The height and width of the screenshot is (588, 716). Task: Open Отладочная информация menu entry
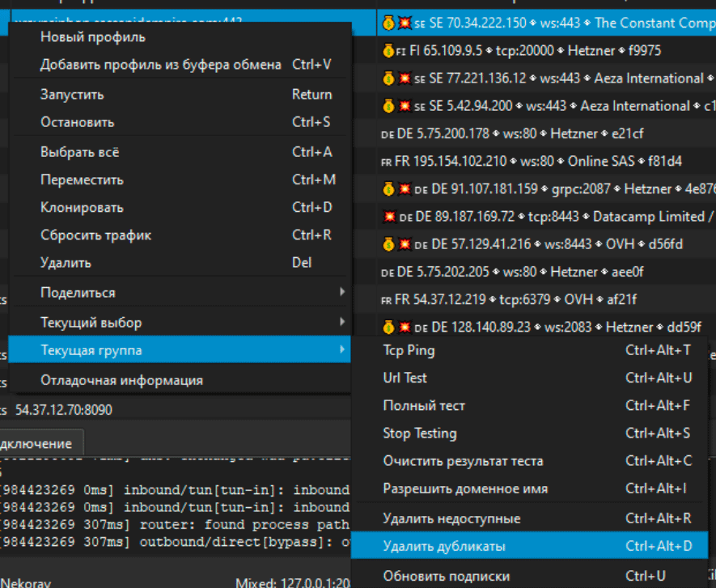click(121, 380)
